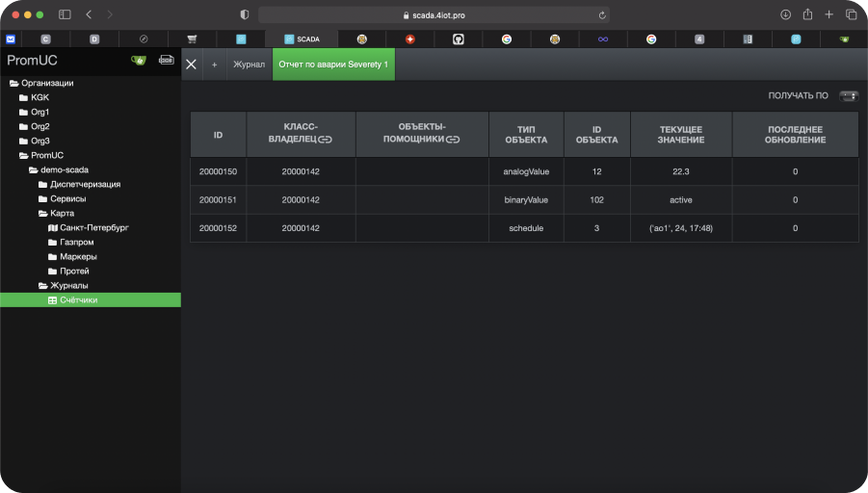Sort by Текущее значение column header
Viewport: 868px width, 493px height.
(x=681, y=134)
